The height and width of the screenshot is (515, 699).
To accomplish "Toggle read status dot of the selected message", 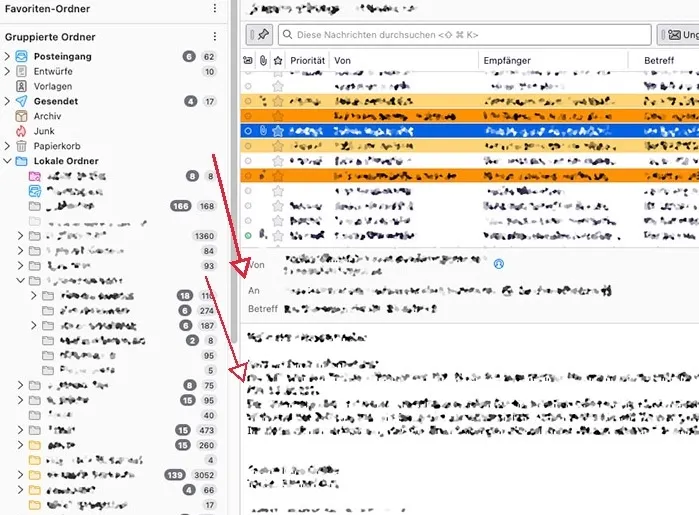I will point(248,131).
